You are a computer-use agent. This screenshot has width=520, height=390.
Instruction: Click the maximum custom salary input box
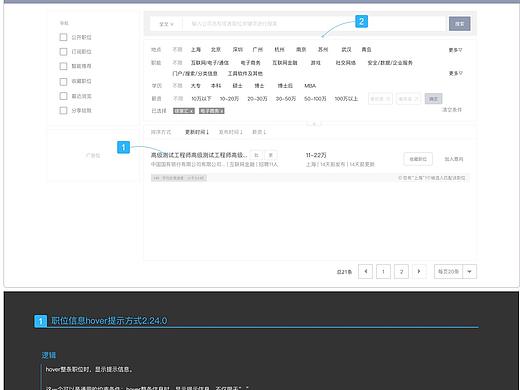(x=409, y=99)
